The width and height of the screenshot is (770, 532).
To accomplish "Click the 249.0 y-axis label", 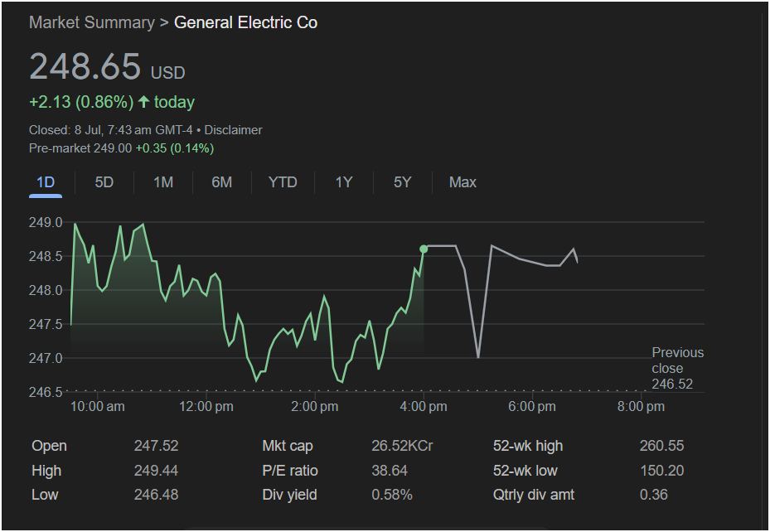I will click(x=46, y=222).
